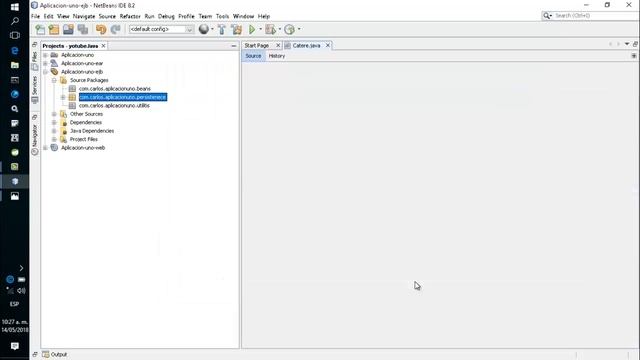Open the Windows notification center icon
The width and height of the screenshot is (640, 360).
tap(15, 346)
